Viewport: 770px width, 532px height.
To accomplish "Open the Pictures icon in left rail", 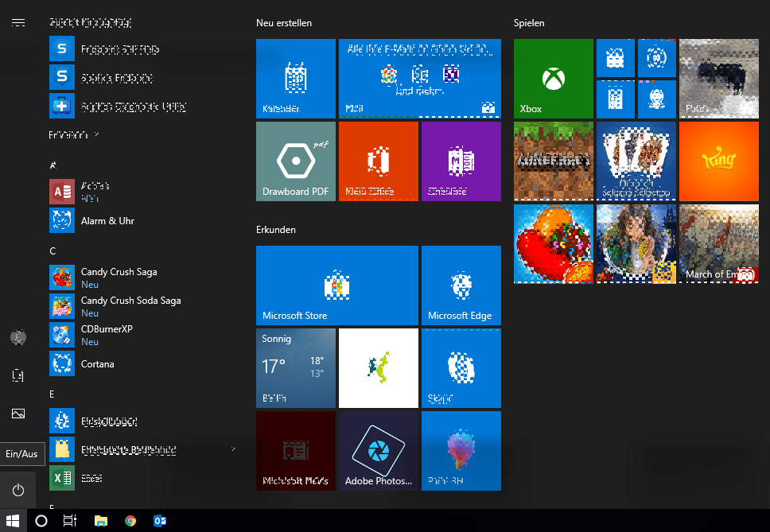I will click(x=18, y=414).
